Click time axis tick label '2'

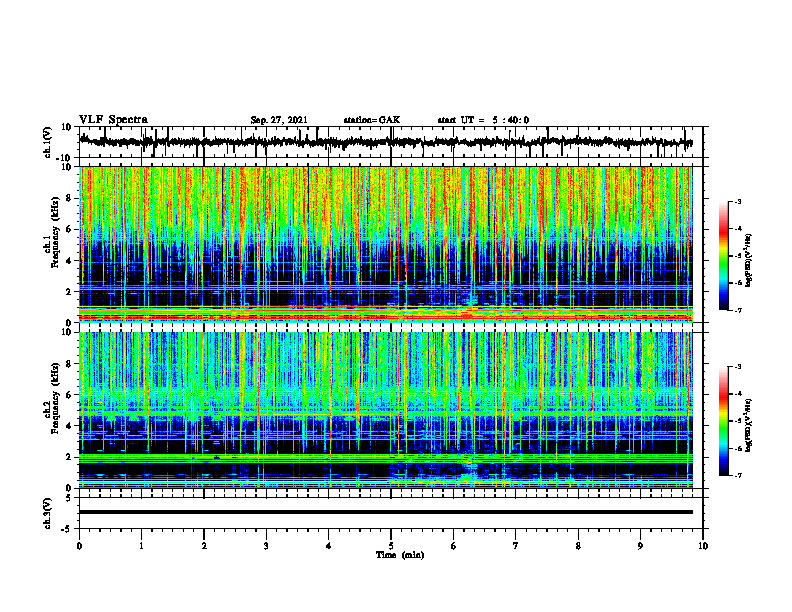tap(204, 546)
